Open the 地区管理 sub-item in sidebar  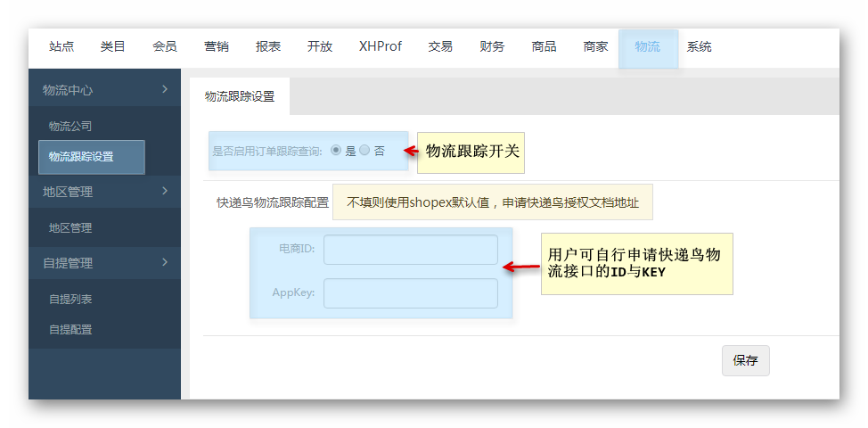(70, 227)
